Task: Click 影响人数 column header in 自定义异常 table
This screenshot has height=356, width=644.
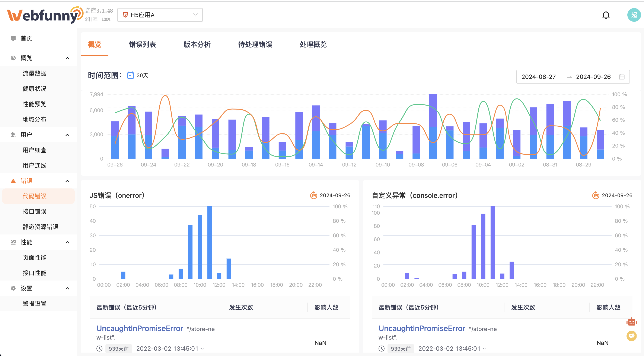Action: (608, 307)
